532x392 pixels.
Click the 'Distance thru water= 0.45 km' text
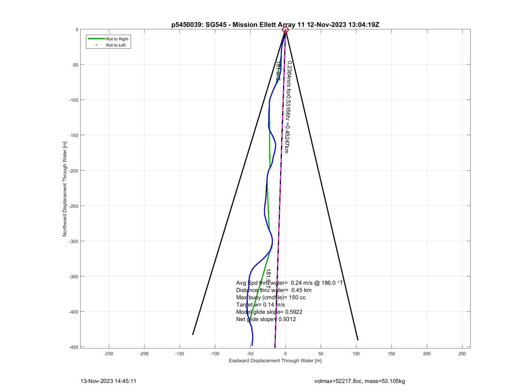pos(274,290)
